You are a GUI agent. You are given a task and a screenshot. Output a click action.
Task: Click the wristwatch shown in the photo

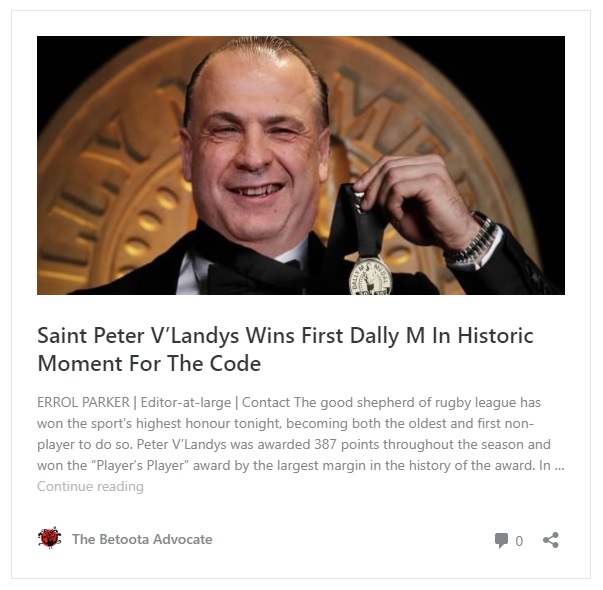point(473,239)
